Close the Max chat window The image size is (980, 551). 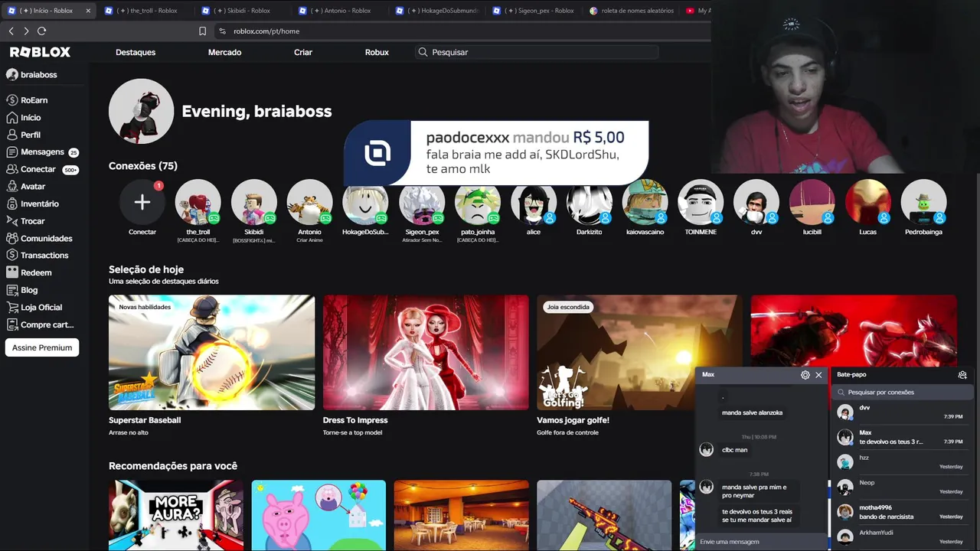click(x=818, y=375)
